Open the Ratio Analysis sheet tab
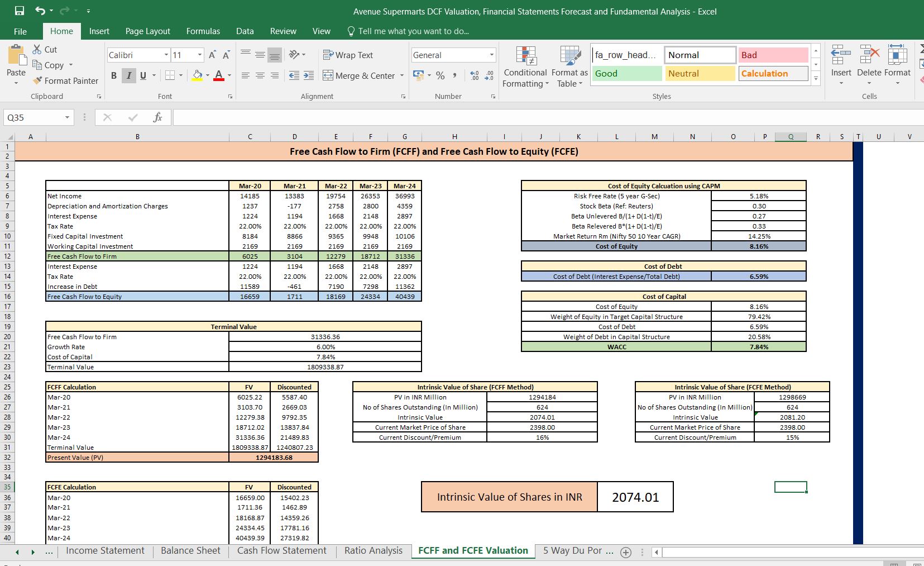Viewport: 924px width, 566px height. tap(374, 550)
